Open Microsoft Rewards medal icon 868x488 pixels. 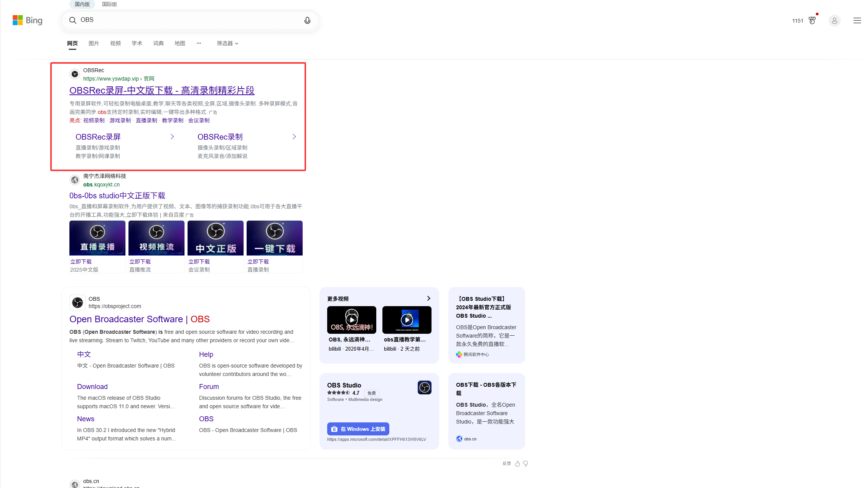812,21
